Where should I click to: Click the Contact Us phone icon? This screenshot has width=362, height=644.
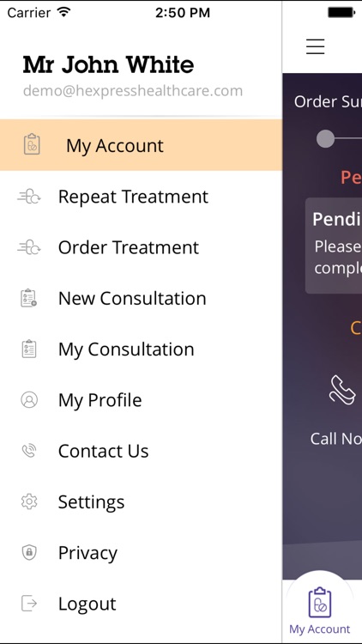[x=28, y=451]
